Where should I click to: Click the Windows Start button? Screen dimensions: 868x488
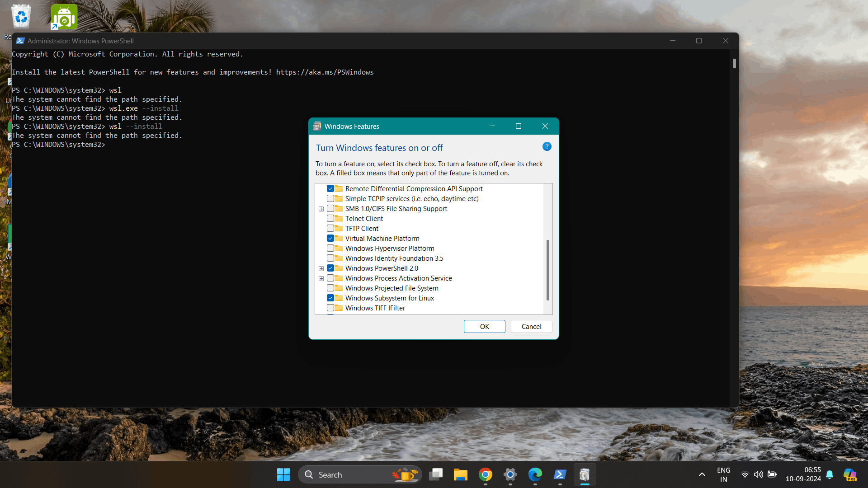283,474
